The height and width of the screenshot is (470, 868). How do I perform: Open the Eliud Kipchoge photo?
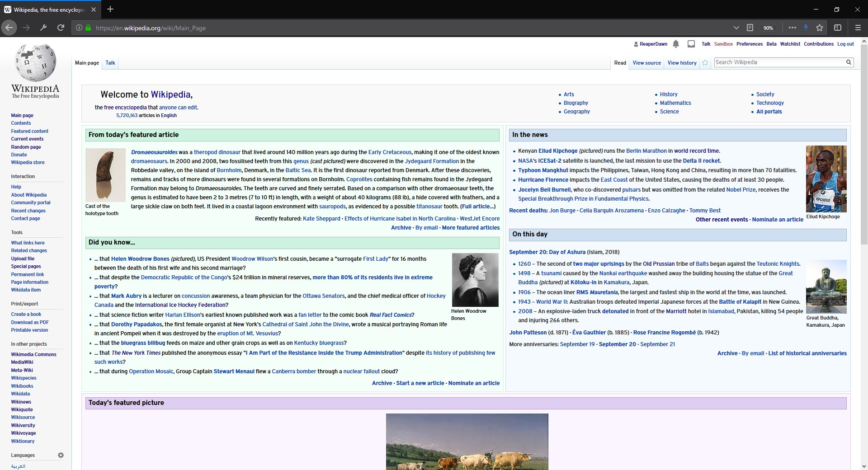[826, 179]
